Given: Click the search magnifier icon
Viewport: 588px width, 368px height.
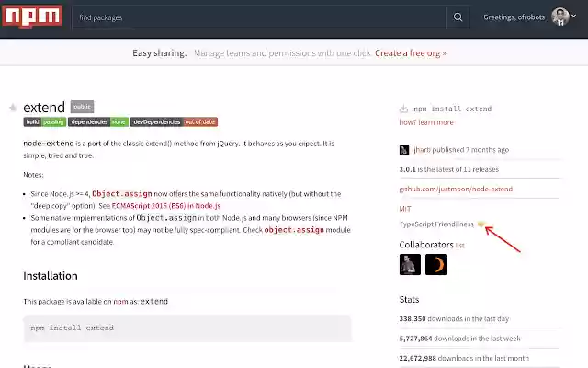Looking at the screenshot, I should 458,17.
